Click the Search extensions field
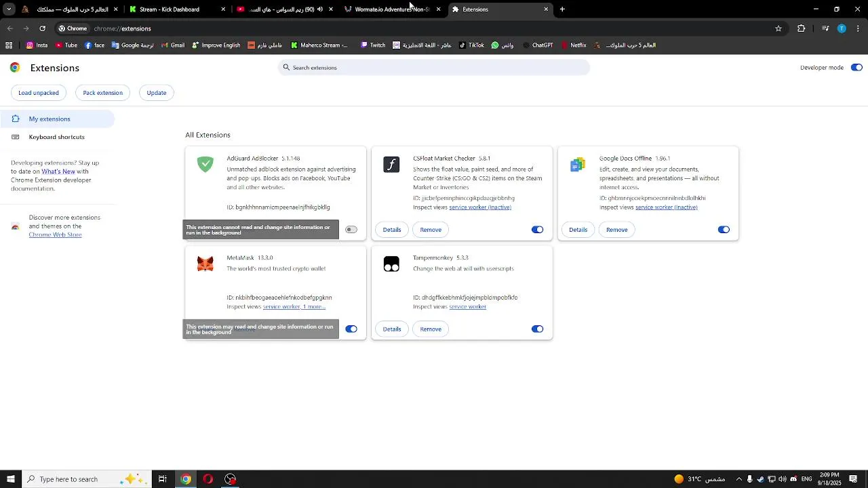 [434, 68]
